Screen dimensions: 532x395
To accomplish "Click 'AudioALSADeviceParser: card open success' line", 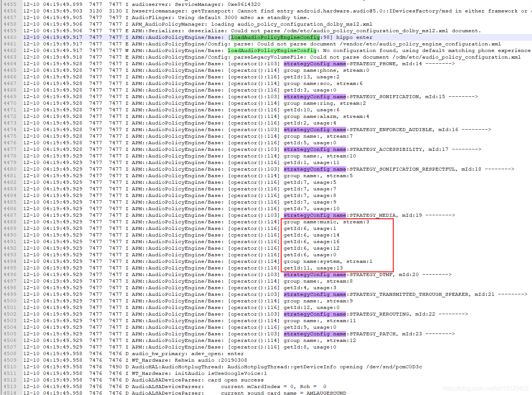I will pyautogui.click(x=197, y=380).
